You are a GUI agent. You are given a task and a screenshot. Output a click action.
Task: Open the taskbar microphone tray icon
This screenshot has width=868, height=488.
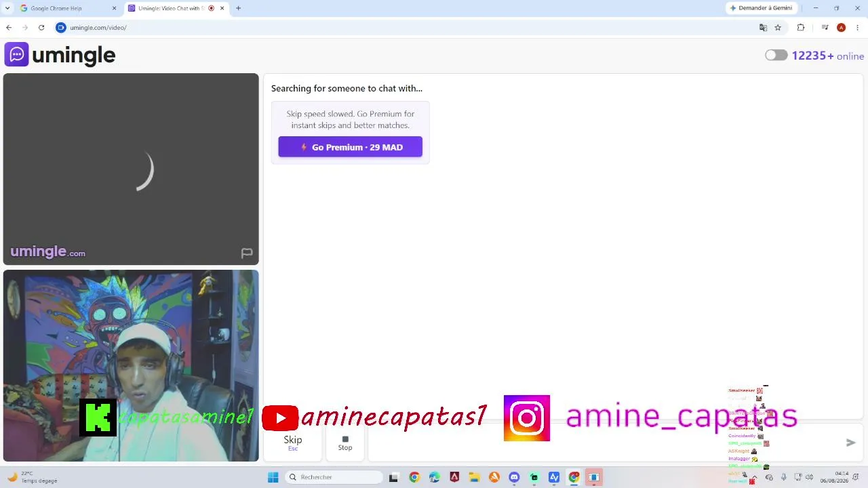pos(784,477)
